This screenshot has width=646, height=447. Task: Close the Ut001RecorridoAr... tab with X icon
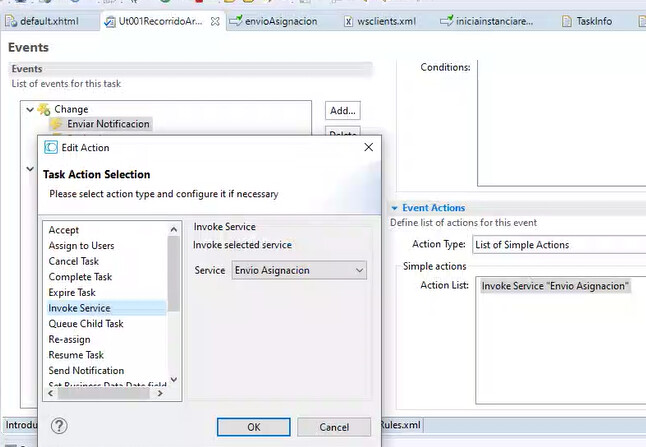[215, 21]
